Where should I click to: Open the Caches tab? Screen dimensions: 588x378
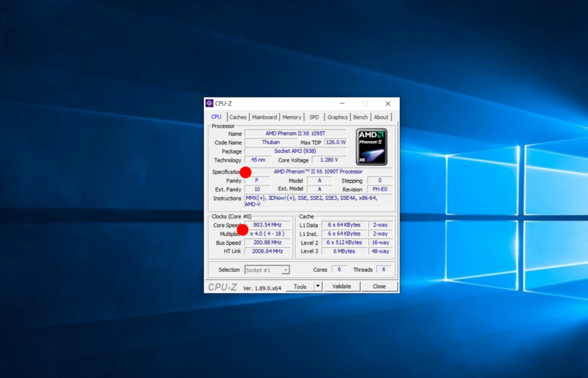(238, 117)
